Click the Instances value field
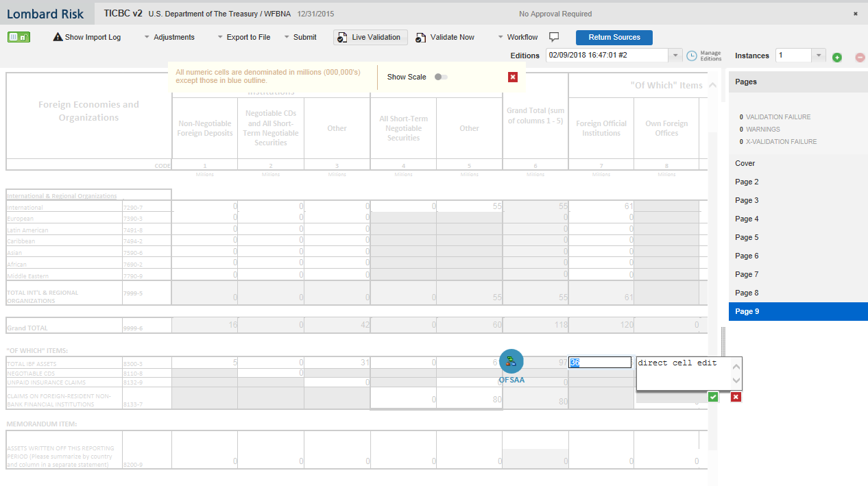The image size is (868, 486). coord(794,55)
